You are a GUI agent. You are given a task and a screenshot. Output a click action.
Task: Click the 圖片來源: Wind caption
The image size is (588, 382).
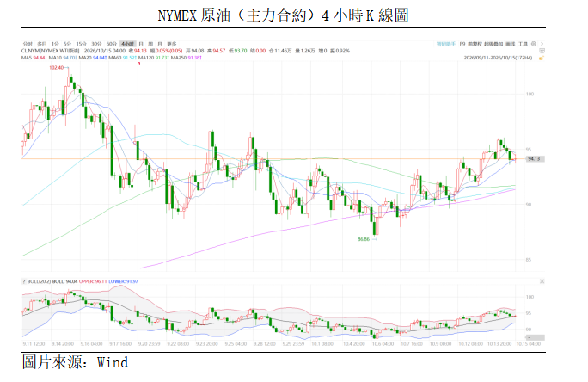(x=75, y=362)
